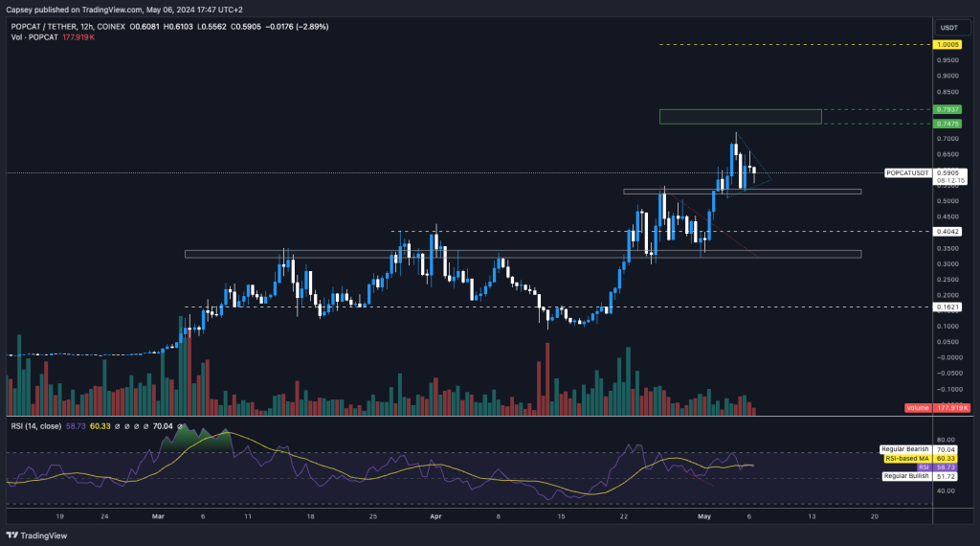This screenshot has height=546, width=980.
Task: Click the POPCATUSDT price line label
Action: 907,173
